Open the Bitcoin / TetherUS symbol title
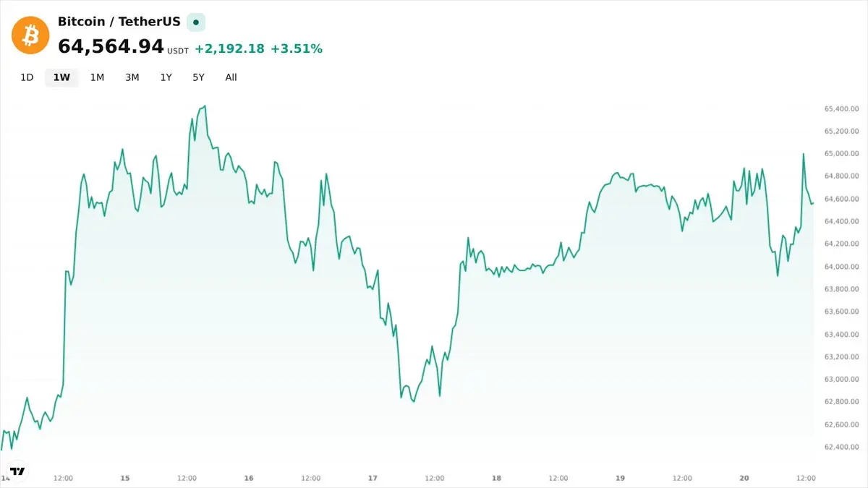The width and height of the screenshot is (868, 488). click(x=119, y=22)
